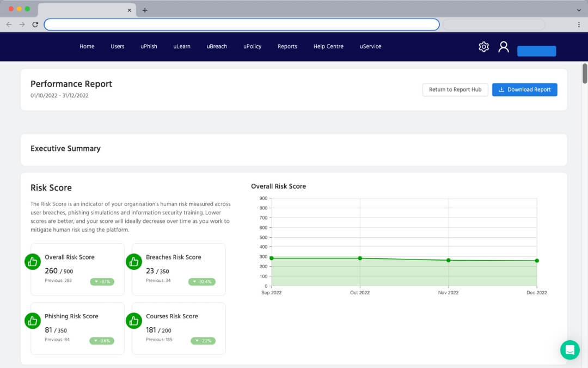Click the Phishing Risk Score thumbs-up icon

33,321
